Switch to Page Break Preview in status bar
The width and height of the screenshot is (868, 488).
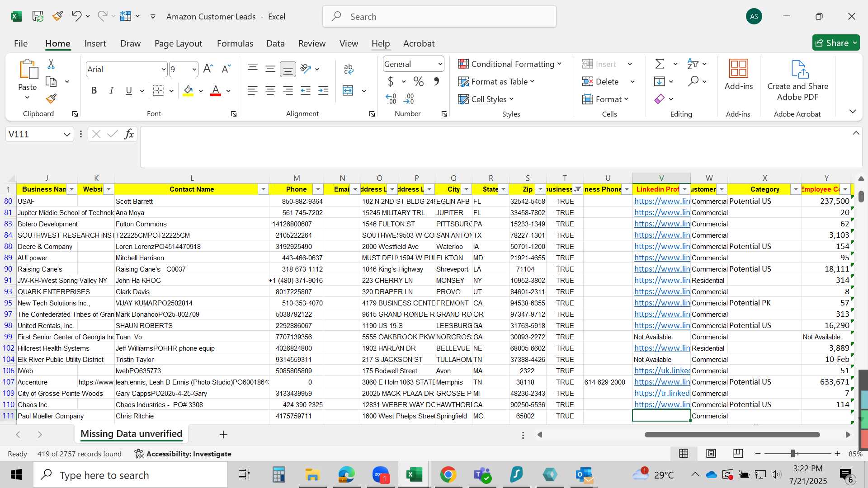(x=738, y=453)
